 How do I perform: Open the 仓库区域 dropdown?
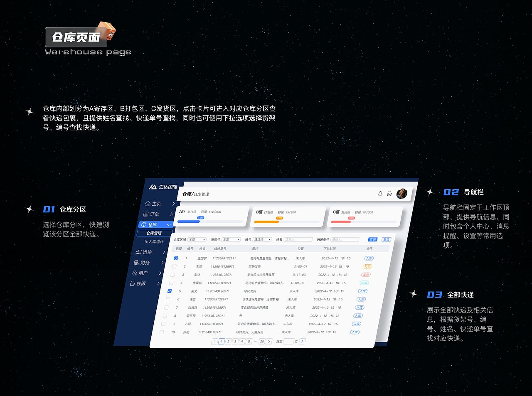(x=197, y=239)
